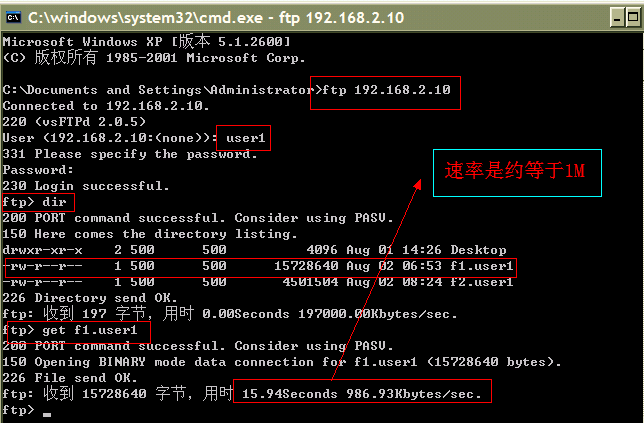644x423 pixels.
Task: Click the line 'Microsoft Windows XP [版本 5.1.2600]'
Action: (147, 41)
